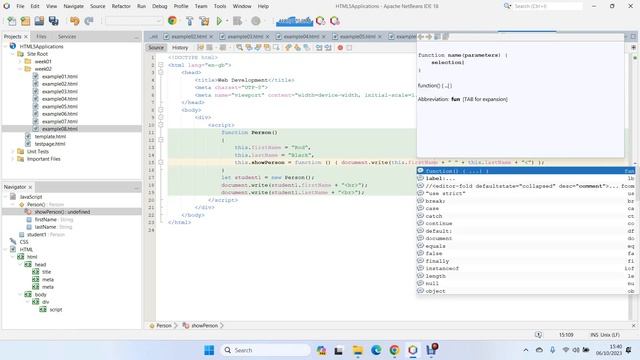Click the Last Edit icon in editor toolbar

point(200,48)
